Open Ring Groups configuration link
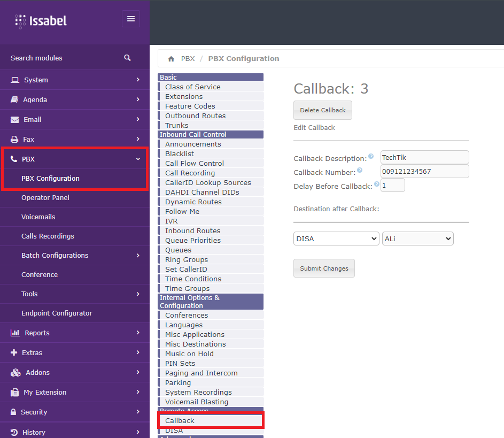This screenshot has width=504, height=438. [x=187, y=259]
